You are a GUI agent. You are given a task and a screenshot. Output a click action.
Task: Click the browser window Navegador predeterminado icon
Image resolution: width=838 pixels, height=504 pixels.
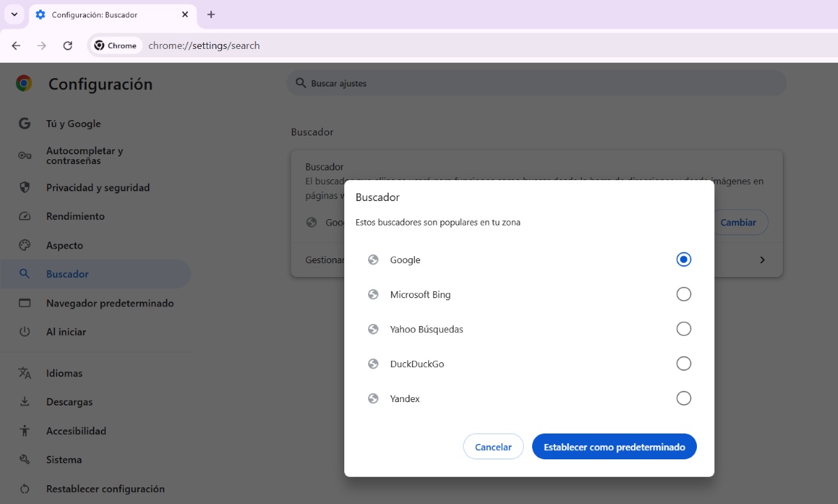tap(24, 304)
